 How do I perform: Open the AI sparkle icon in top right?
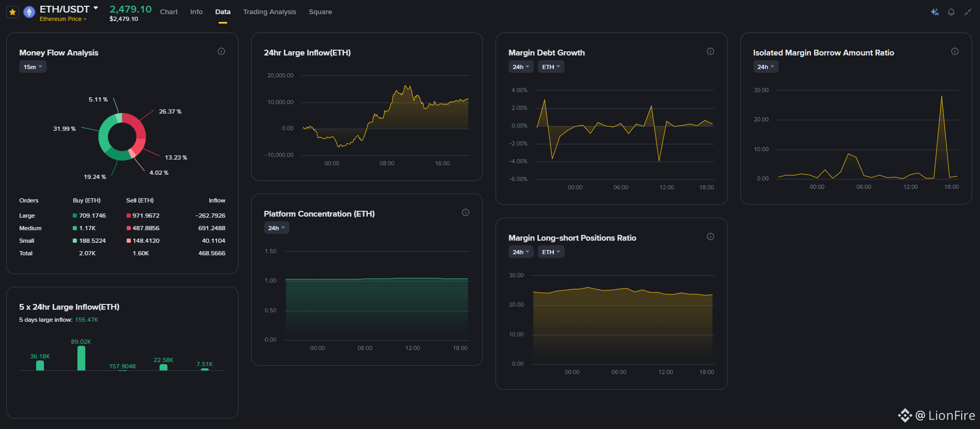coord(934,12)
